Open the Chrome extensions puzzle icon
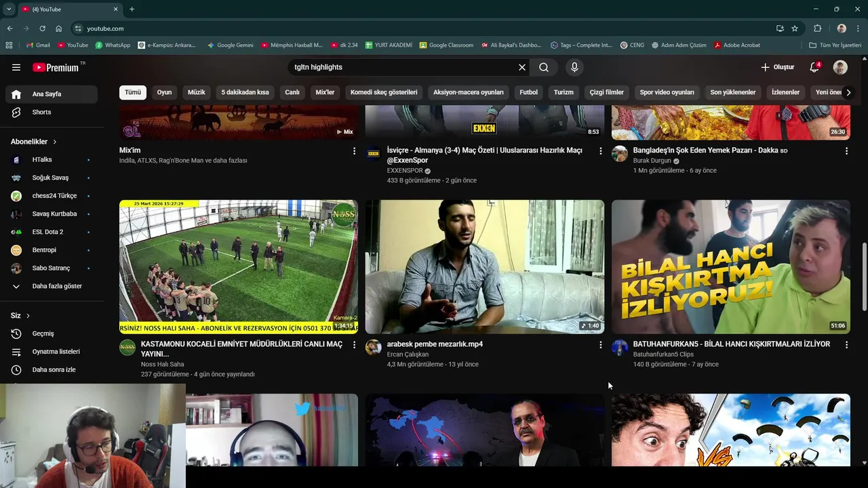 tap(817, 28)
